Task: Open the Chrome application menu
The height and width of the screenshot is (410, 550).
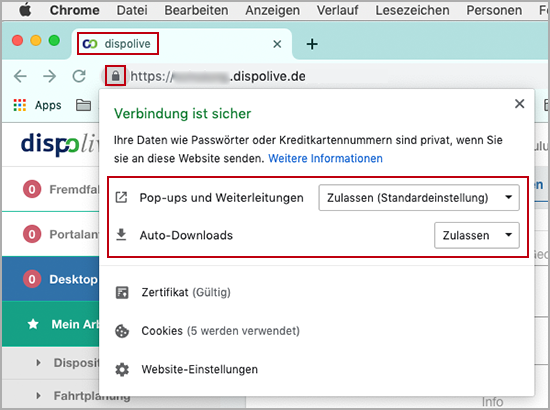Action: (74, 11)
